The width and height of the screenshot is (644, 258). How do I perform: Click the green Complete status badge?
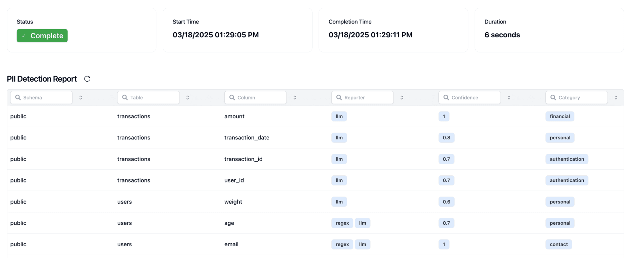(42, 36)
